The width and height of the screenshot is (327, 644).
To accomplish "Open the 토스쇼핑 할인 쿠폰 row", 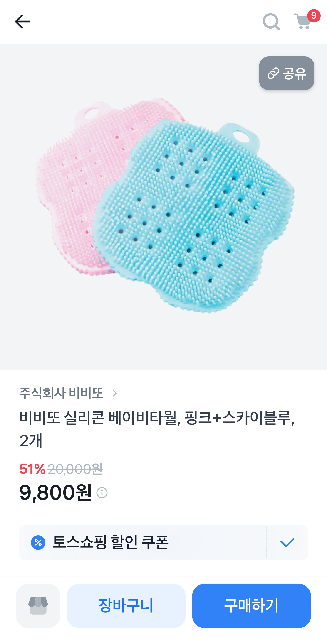I will pyautogui.click(x=140, y=543).
